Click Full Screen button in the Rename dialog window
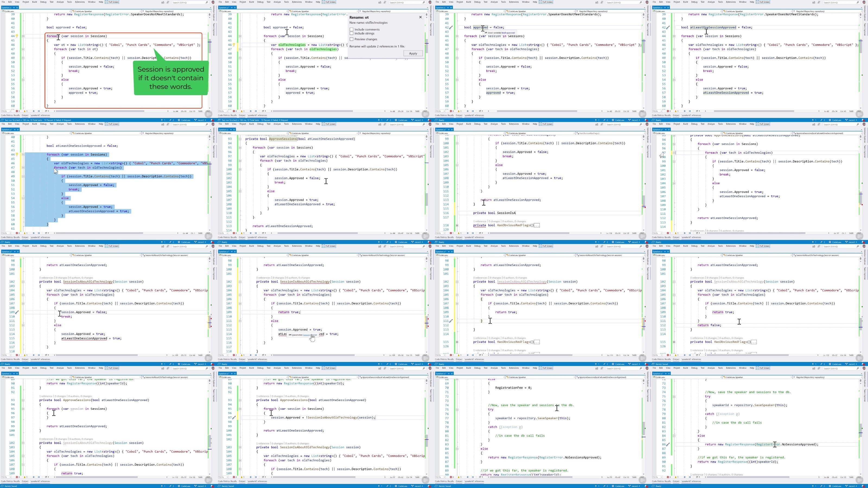Screen dimensions: 868x488 pyautogui.click(x=329, y=2)
